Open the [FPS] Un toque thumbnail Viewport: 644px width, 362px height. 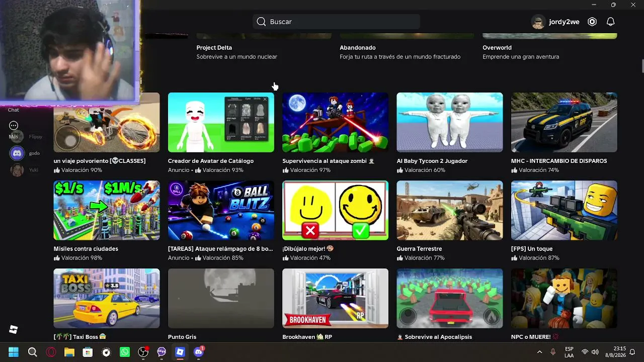click(564, 210)
